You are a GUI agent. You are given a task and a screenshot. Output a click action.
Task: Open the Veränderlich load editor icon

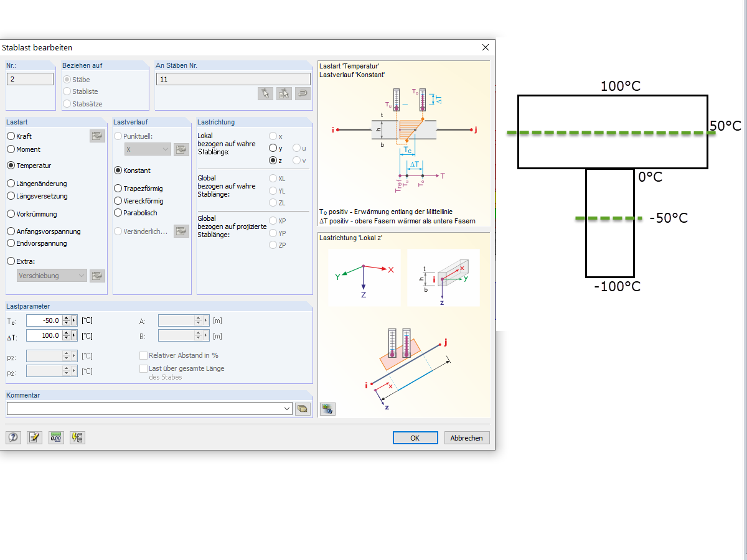pyautogui.click(x=181, y=231)
